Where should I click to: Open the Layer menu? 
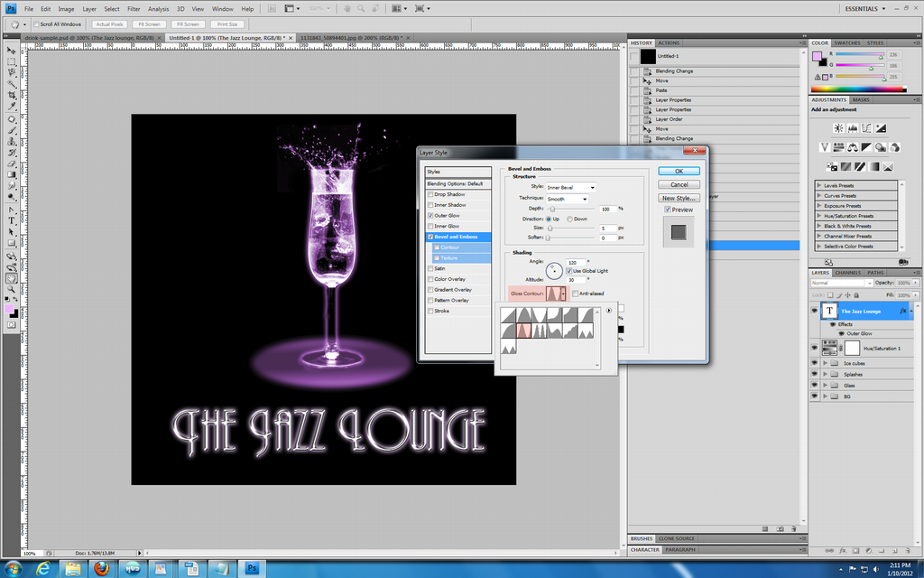(x=89, y=9)
